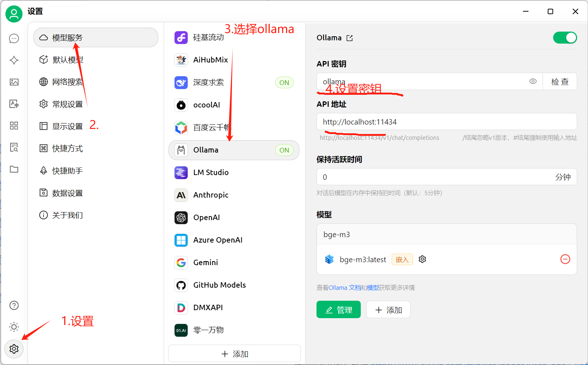
Task: Click the 嵌入 tag on bge-m3:latest
Action: click(402, 259)
